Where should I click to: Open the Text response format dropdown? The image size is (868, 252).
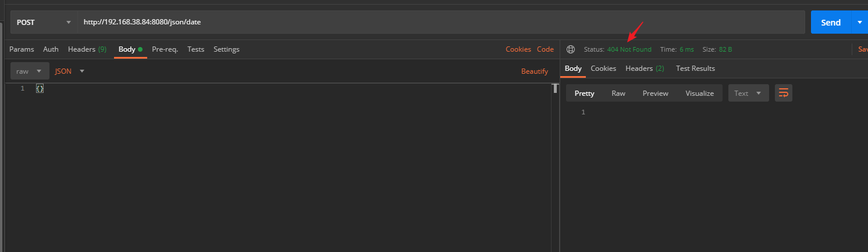point(748,93)
